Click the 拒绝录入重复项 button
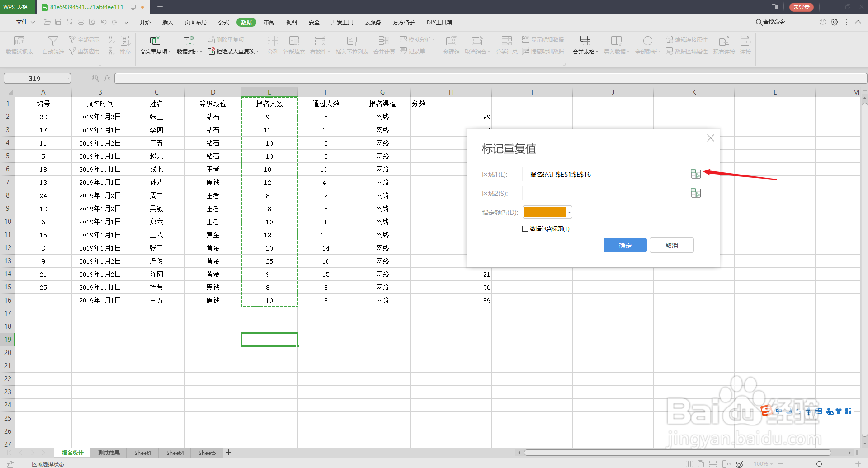Screen dimensions: 868x468 pos(233,52)
